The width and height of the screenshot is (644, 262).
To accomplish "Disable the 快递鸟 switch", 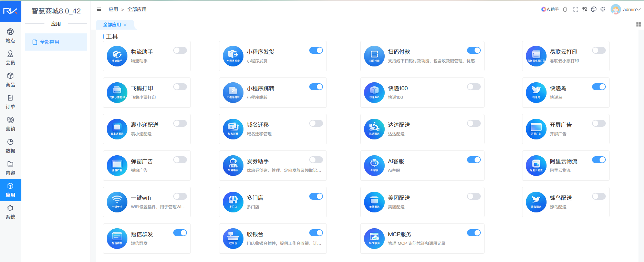I will [x=599, y=87].
